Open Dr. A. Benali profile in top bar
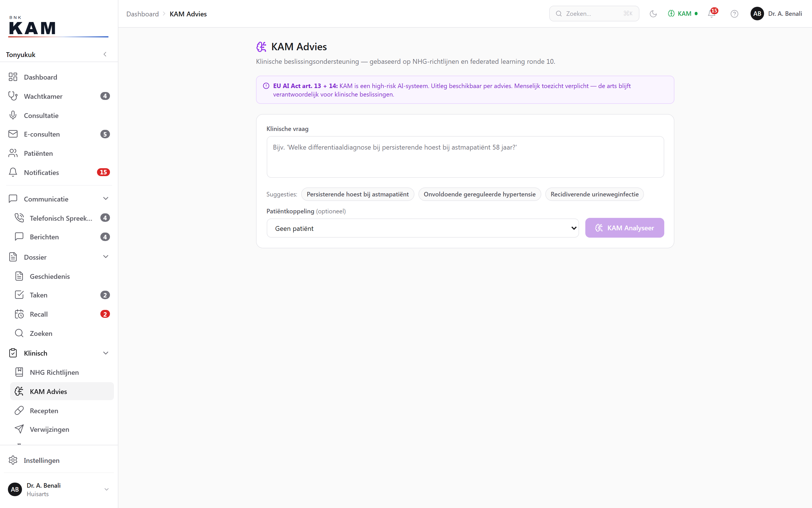 point(776,14)
